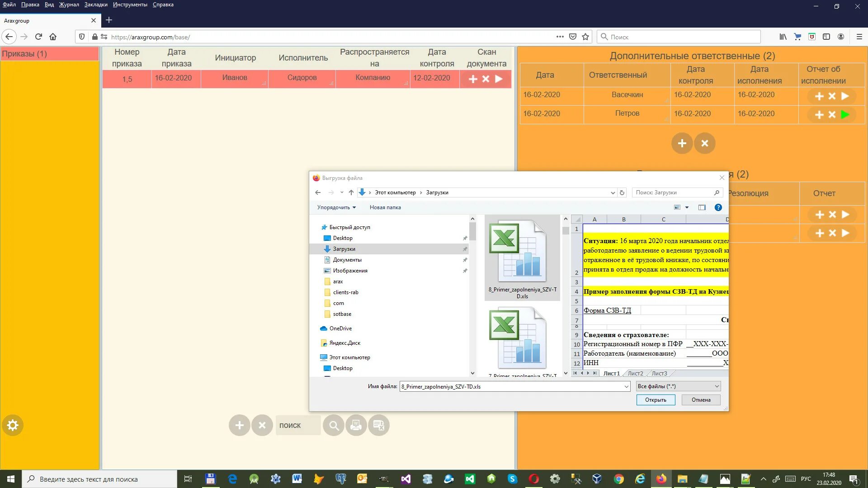The height and width of the screenshot is (488, 868).
Task: Click refresh icon in file dialog address bar
Action: (x=622, y=192)
